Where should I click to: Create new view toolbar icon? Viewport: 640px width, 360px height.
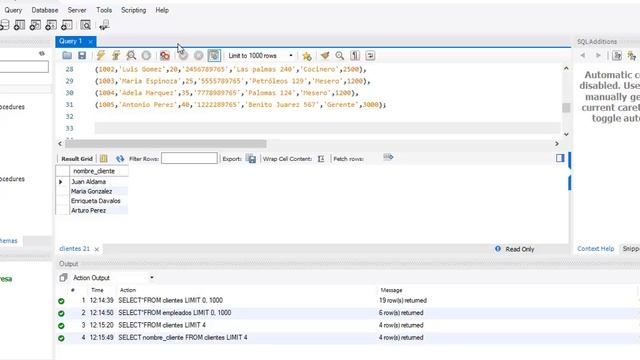(x=35, y=25)
